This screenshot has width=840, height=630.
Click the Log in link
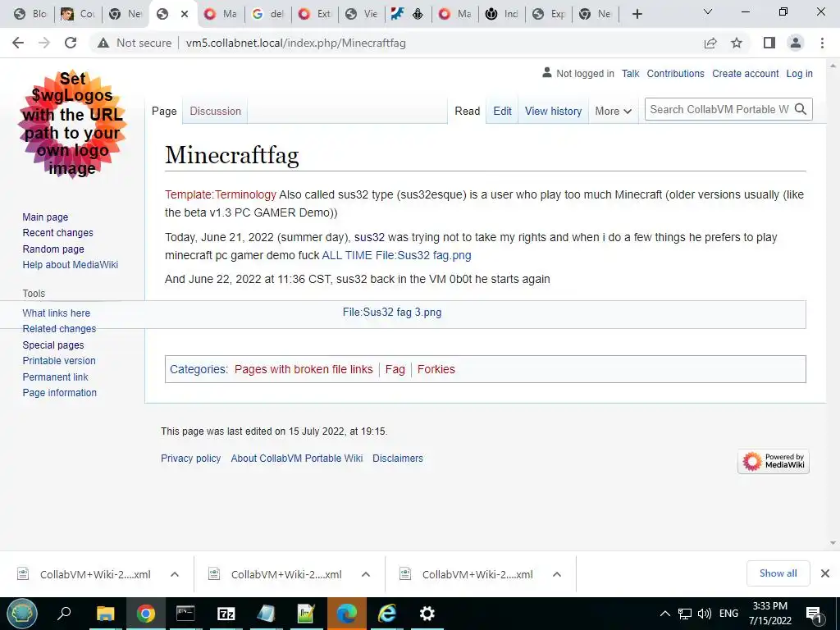799,73
